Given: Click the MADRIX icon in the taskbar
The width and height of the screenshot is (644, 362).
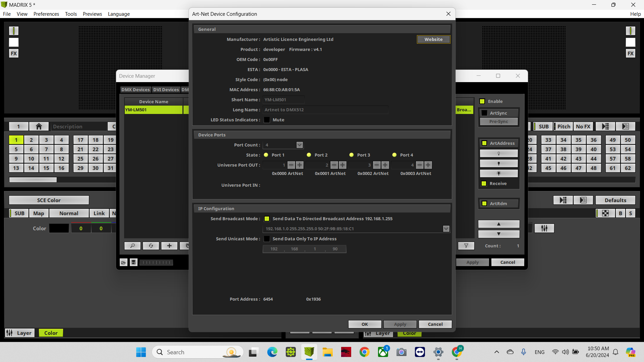Looking at the screenshot, I should pos(309,352).
